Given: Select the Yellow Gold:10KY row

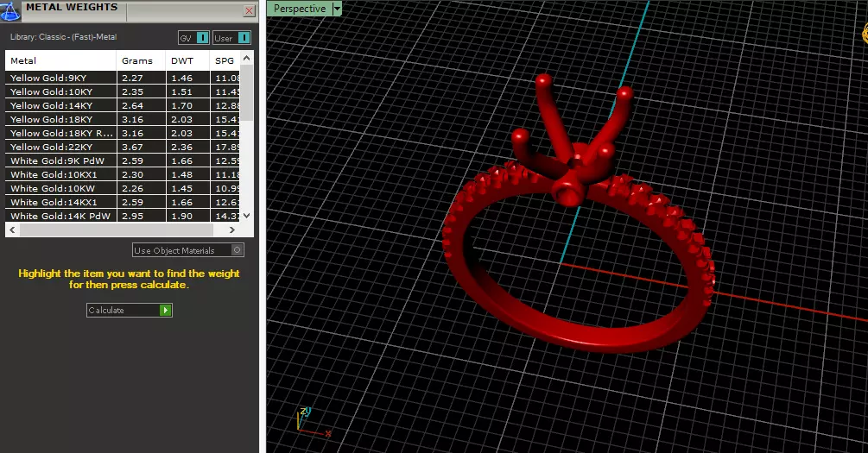Looking at the screenshot, I should (x=123, y=91).
